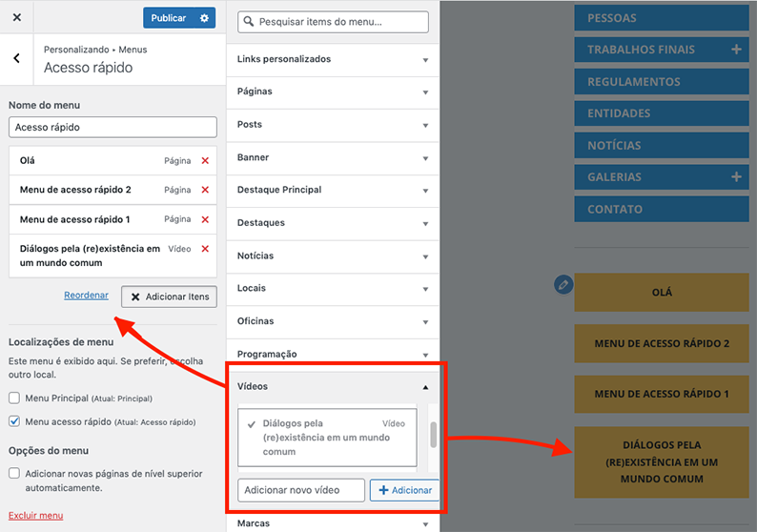The height and width of the screenshot is (532, 757).
Task: Remove the Olá menu item via red X
Action: (x=205, y=161)
